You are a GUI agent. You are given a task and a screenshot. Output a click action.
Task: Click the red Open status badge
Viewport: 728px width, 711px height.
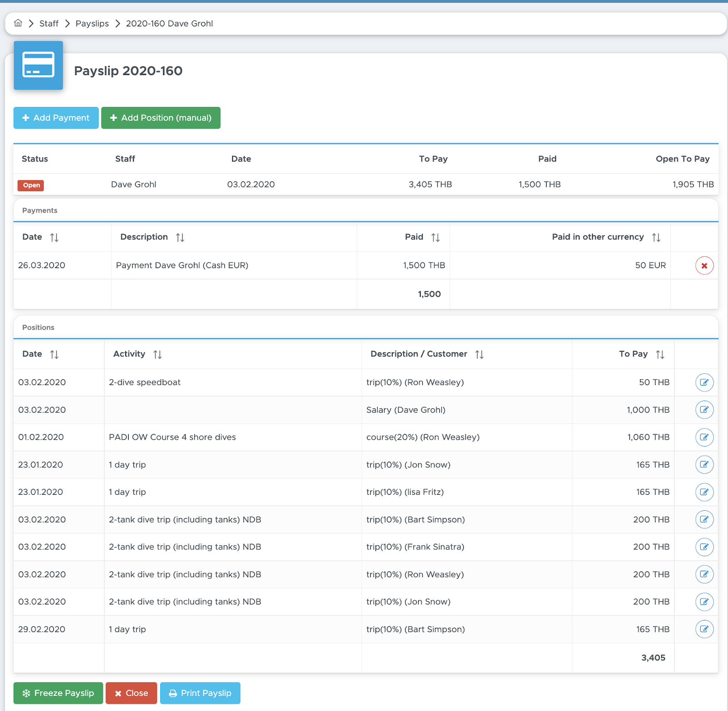(31, 185)
